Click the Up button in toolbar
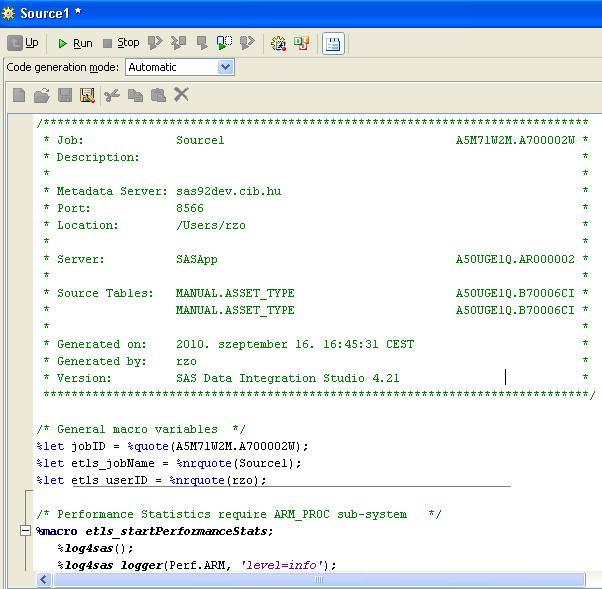The width and height of the screenshot is (602, 589). click(x=23, y=43)
